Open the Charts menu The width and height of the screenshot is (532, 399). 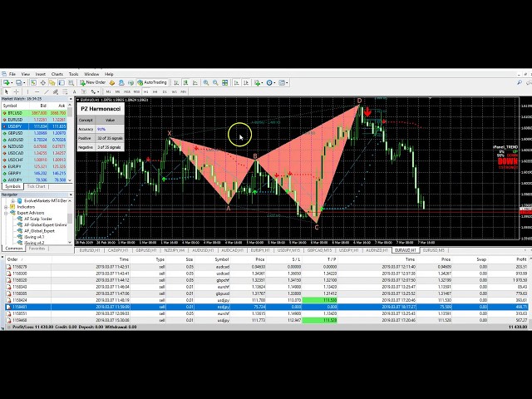pyautogui.click(x=57, y=74)
